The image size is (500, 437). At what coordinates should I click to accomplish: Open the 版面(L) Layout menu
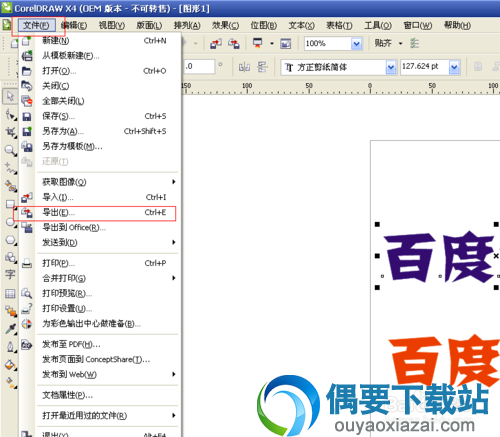click(x=149, y=25)
